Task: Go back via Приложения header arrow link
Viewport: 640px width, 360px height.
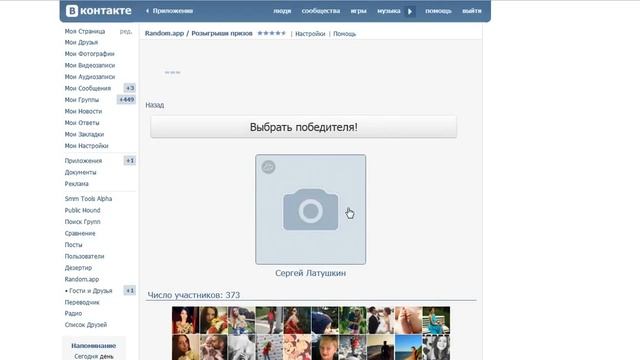Action: pyautogui.click(x=169, y=11)
